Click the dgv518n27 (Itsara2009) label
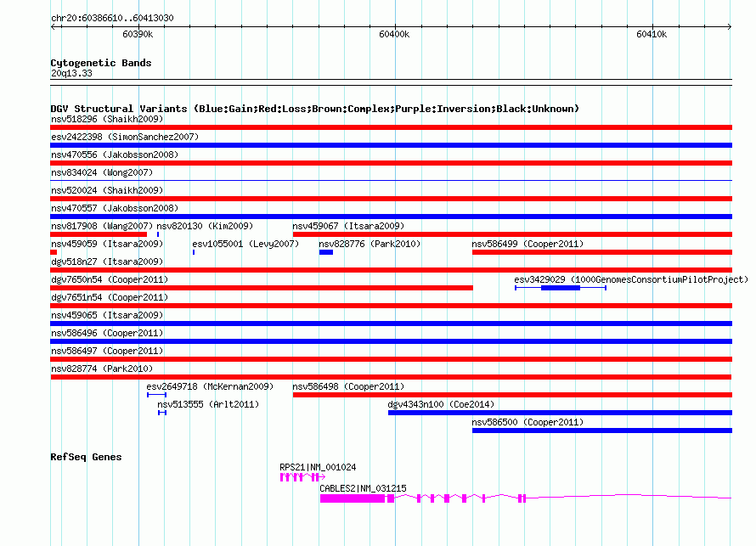756x546 pixels. [107, 262]
